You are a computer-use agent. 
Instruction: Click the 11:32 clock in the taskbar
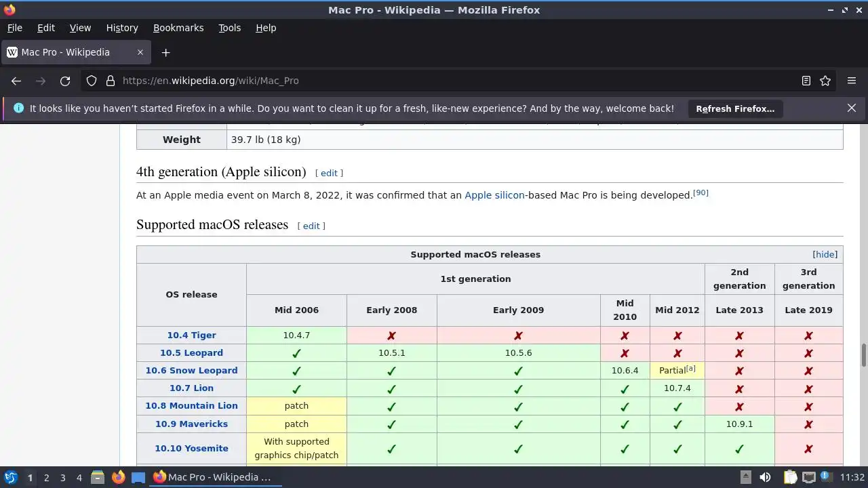852,477
